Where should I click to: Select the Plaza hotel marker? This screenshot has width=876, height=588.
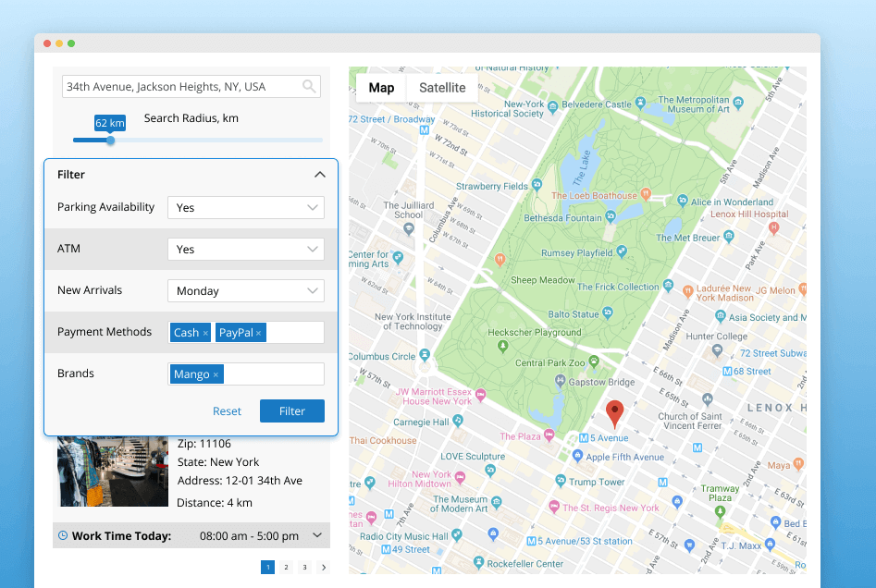[549, 435]
